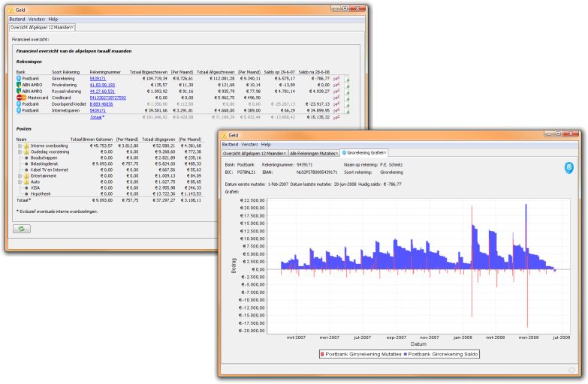588x384 pixels.
Task: Expand the Entertainment tree node
Action: coord(20,175)
